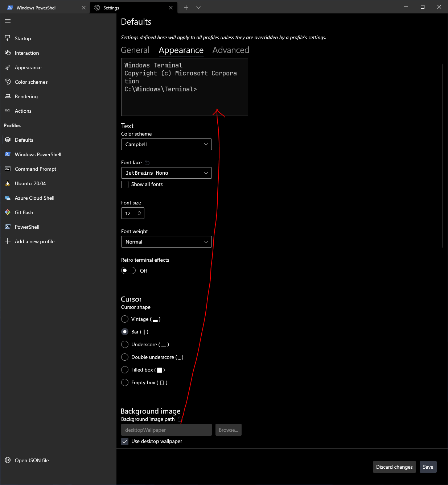Select Vintage cursor shape

[125, 319]
